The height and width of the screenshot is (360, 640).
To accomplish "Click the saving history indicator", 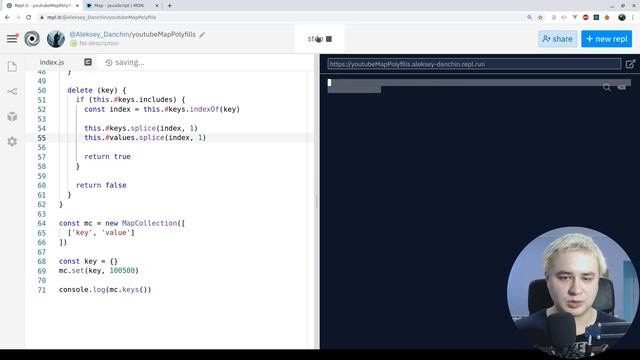I will 125,62.
